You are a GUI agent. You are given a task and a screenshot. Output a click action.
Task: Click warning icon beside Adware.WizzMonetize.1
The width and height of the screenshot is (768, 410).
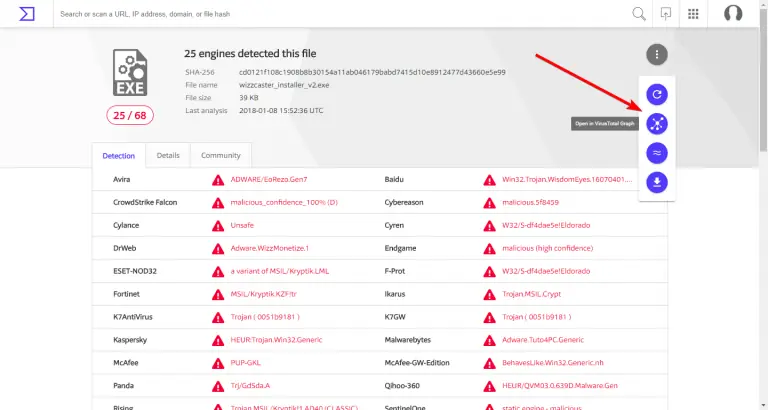[x=218, y=248]
